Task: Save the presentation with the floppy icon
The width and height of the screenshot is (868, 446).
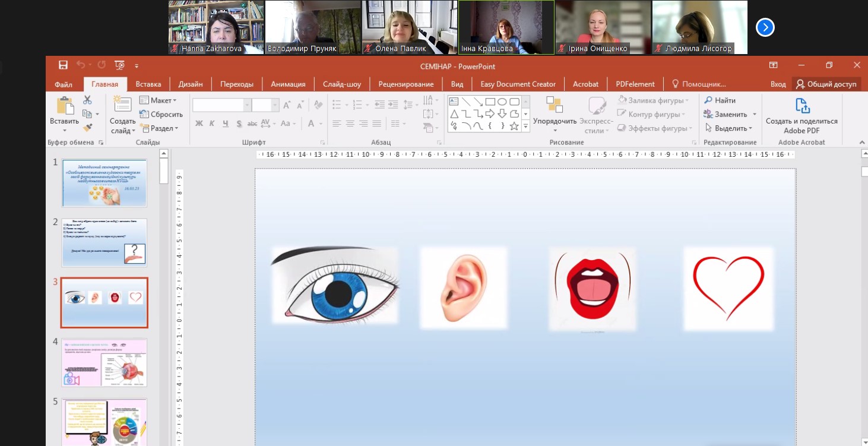Action: point(63,65)
